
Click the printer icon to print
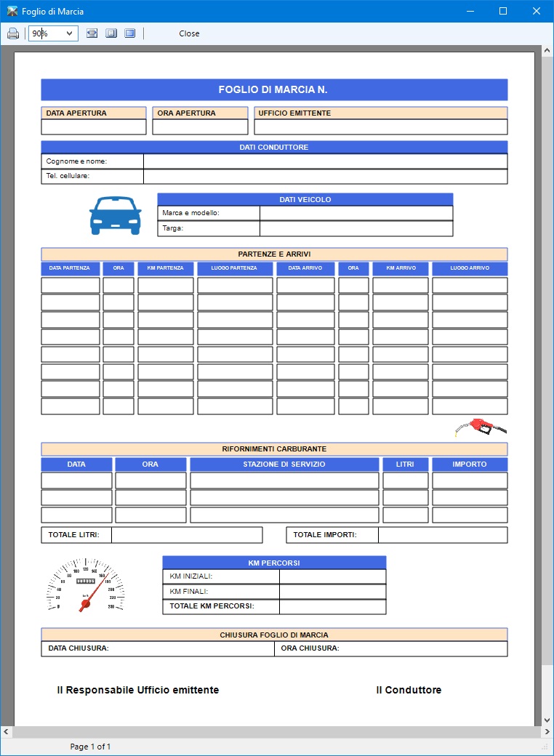[13, 33]
